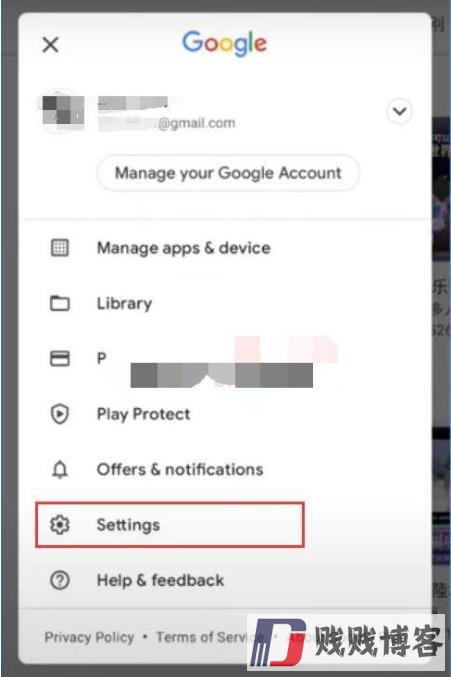Click the Help question mark icon
The height and width of the screenshot is (677, 451).
point(60,580)
